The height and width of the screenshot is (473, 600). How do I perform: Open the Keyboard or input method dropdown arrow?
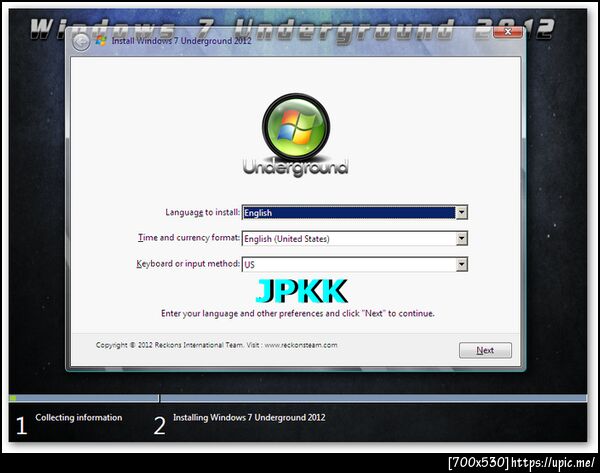[x=461, y=264]
